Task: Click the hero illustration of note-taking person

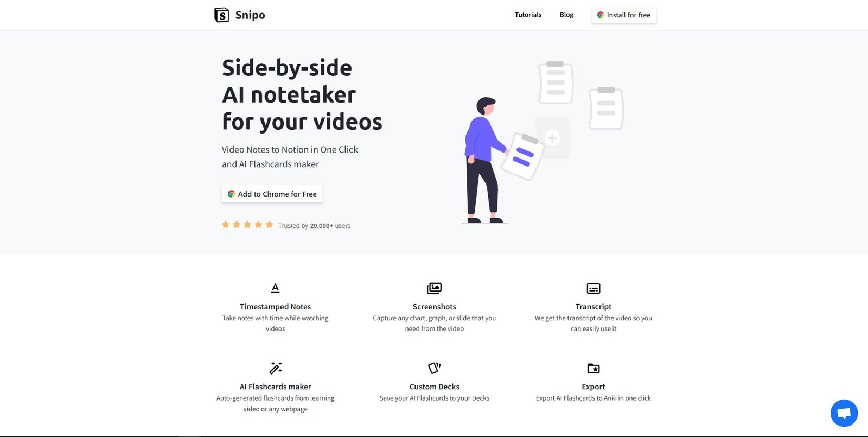Action: click(542, 142)
